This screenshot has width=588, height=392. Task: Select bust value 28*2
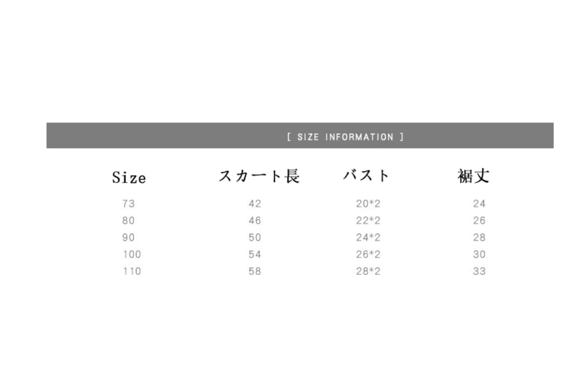(368, 271)
